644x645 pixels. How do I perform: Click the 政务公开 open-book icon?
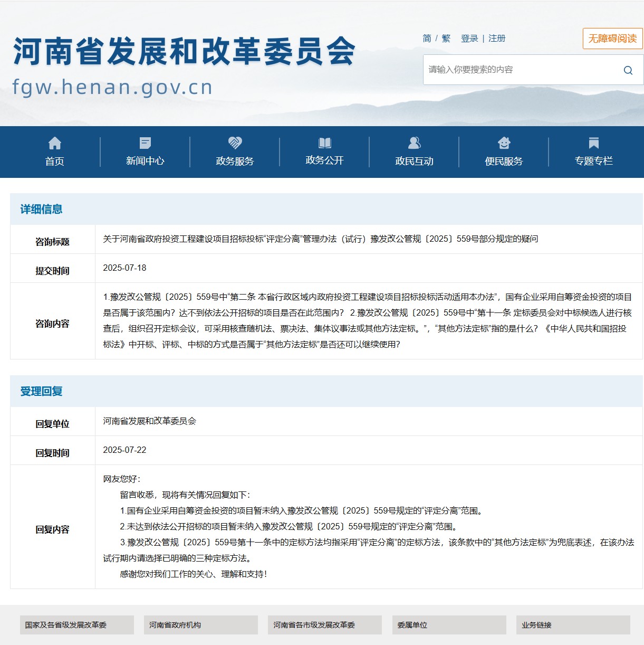pos(325,143)
